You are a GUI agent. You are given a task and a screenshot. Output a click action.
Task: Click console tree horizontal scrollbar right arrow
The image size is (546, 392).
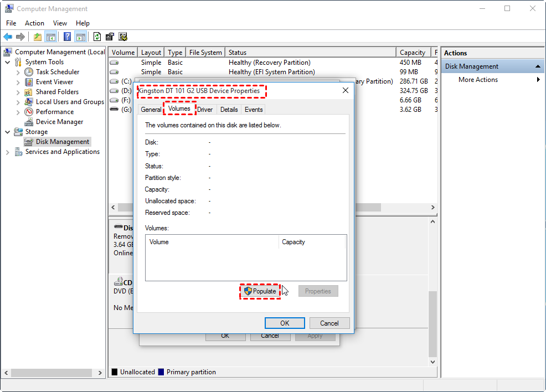tap(100, 373)
